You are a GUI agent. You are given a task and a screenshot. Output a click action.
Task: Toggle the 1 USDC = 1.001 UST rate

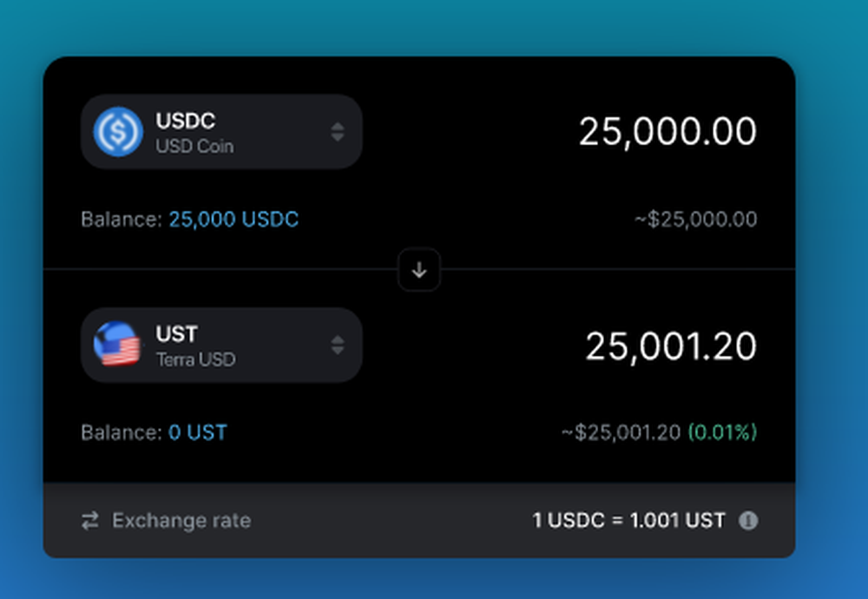(x=628, y=520)
